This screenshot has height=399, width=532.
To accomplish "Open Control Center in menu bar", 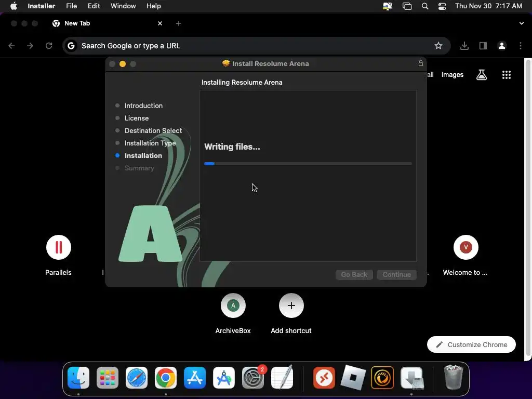I will point(442,6).
